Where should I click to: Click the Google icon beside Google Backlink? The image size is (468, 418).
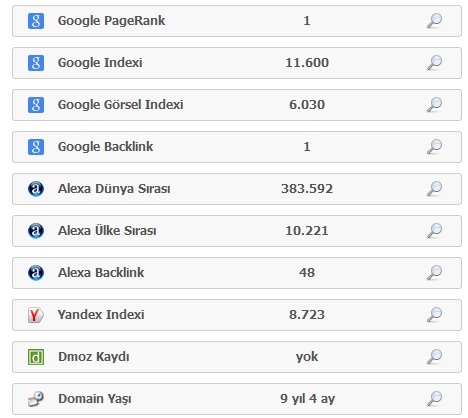pyautogui.click(x=36, y=147)
